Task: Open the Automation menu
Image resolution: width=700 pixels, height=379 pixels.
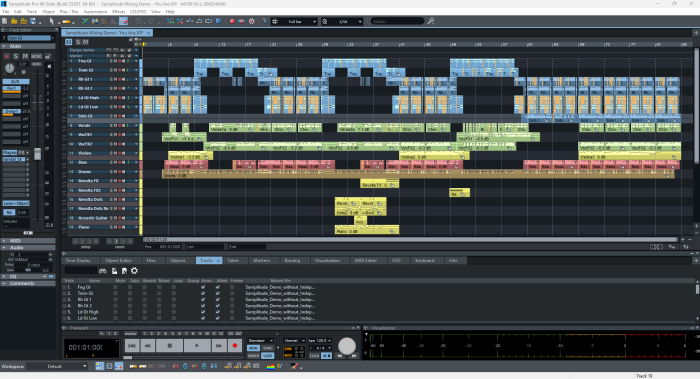Action: (x=95, y=12)
